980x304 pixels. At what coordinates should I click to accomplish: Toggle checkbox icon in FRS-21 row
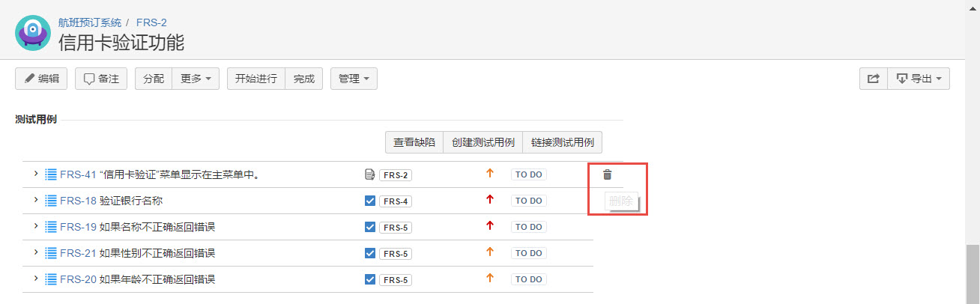369,253
